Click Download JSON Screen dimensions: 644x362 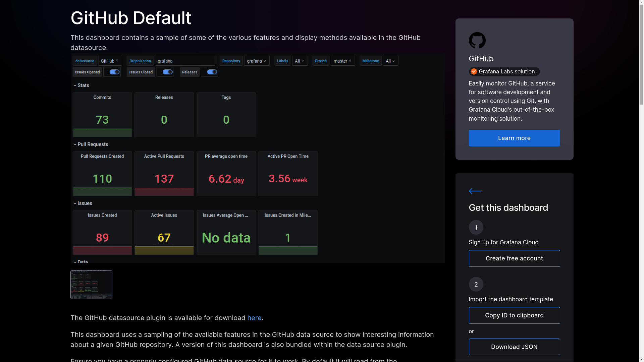(x=514, y=347)
